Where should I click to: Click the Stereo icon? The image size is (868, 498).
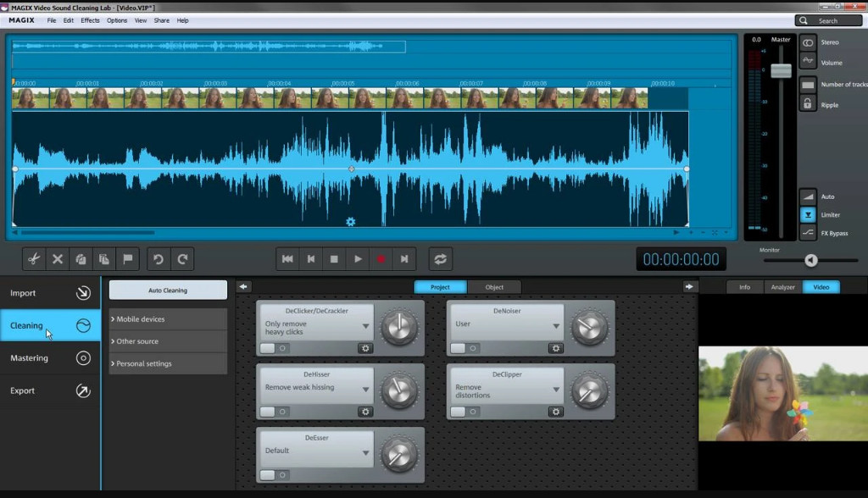[808, 42]
